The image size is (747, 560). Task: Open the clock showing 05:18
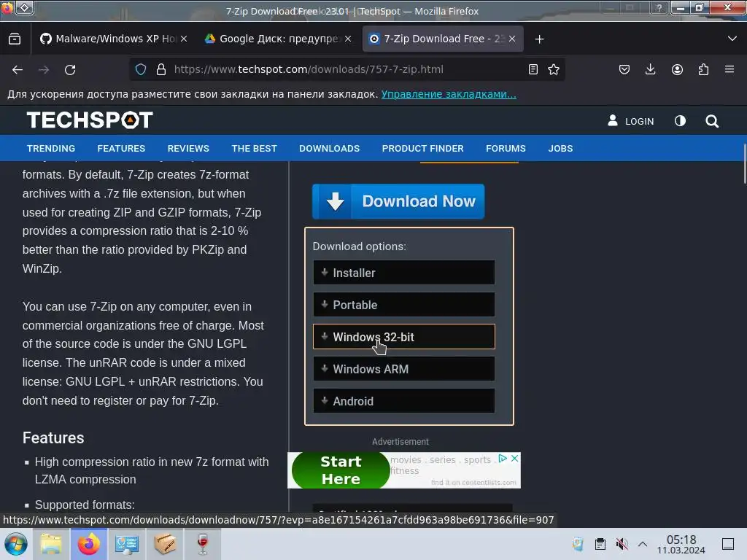[681, 544]
